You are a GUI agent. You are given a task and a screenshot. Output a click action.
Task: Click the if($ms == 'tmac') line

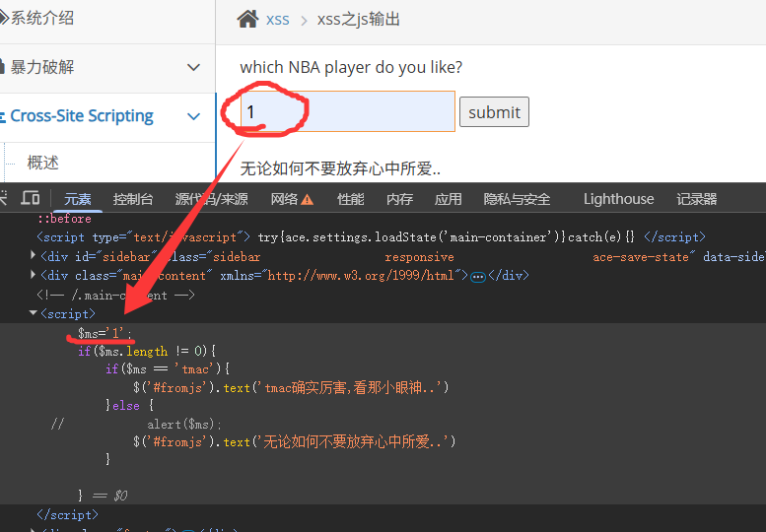click(x=168, y=369)
